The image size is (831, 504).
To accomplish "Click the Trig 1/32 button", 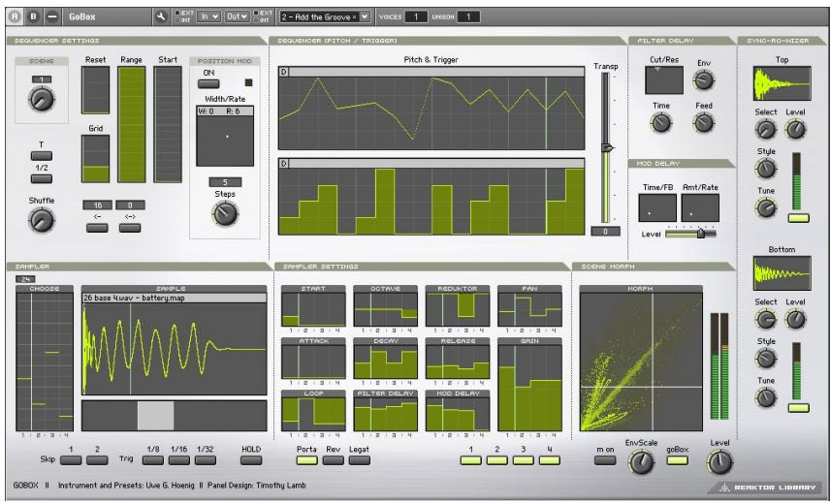I will (206, 460).
